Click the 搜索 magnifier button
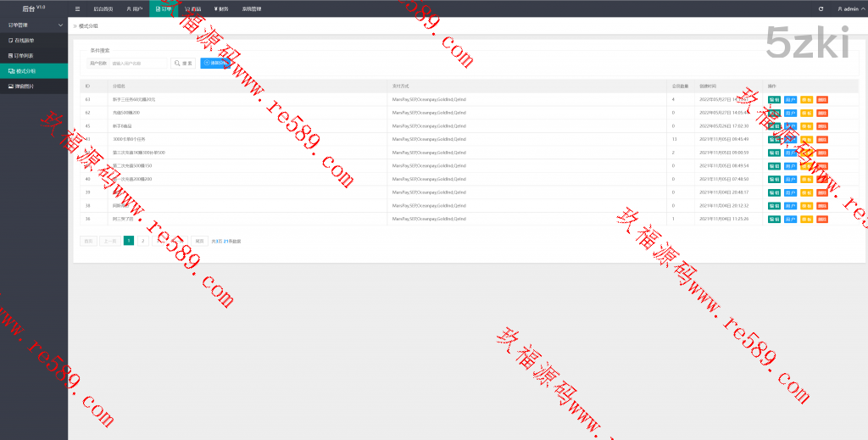Image resolution: width=868 pixels, height=440 pixels. (183, 64)
